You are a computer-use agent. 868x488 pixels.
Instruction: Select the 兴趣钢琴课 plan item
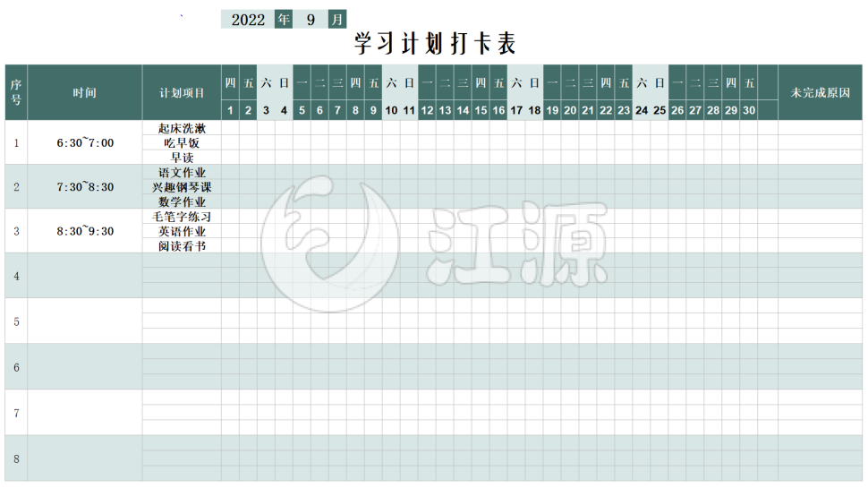click(182, 186)
